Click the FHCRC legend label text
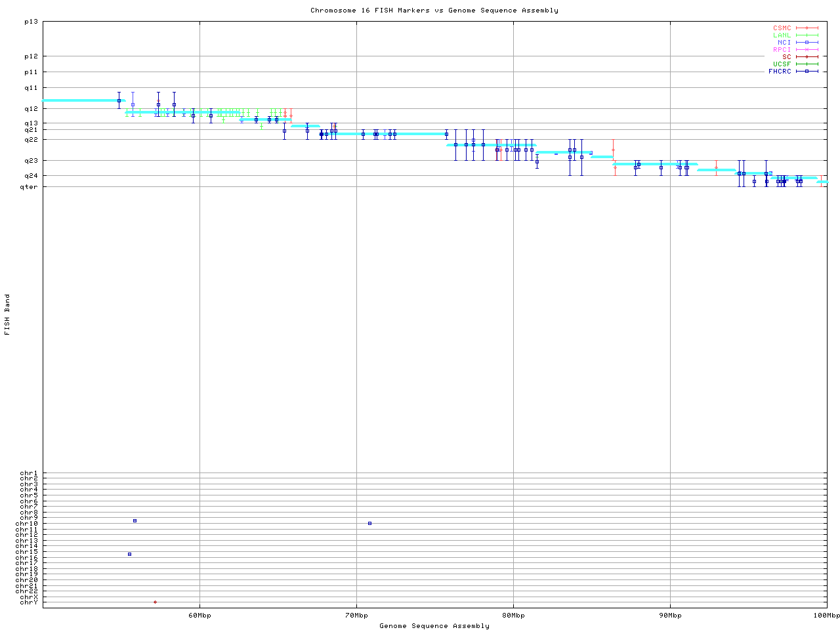Viewport: 840px width, 630px height. click(780, 72)
